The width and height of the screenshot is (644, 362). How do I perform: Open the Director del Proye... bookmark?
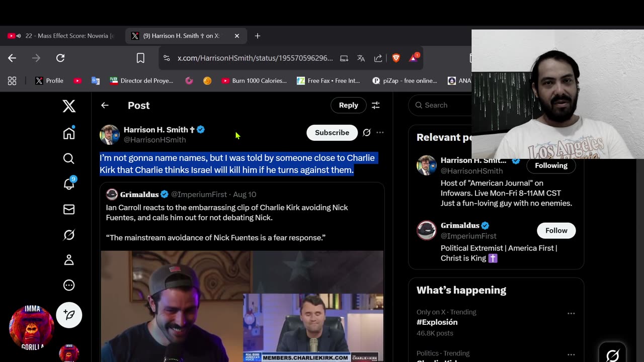tap(141, 81)
